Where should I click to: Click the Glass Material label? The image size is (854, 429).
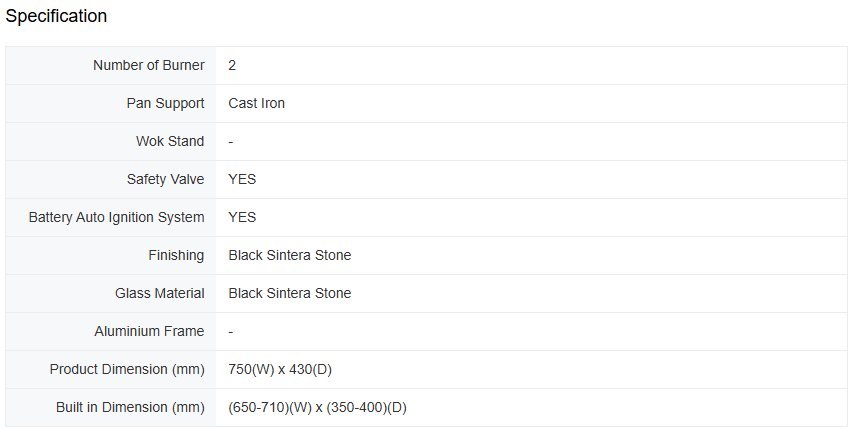coord(160,293)
